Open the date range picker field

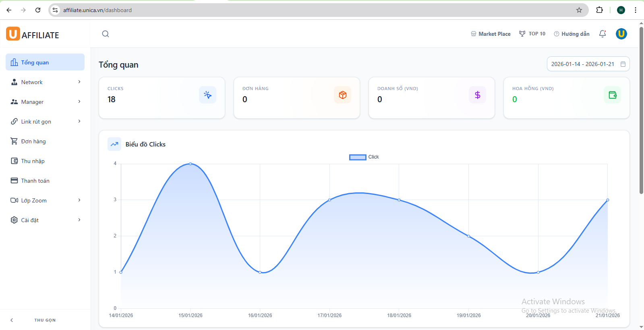pos(588,64)
